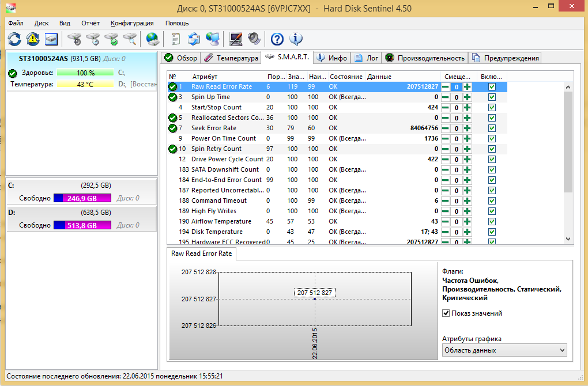Open the 'Конфигурация' menu

[132, 23]
